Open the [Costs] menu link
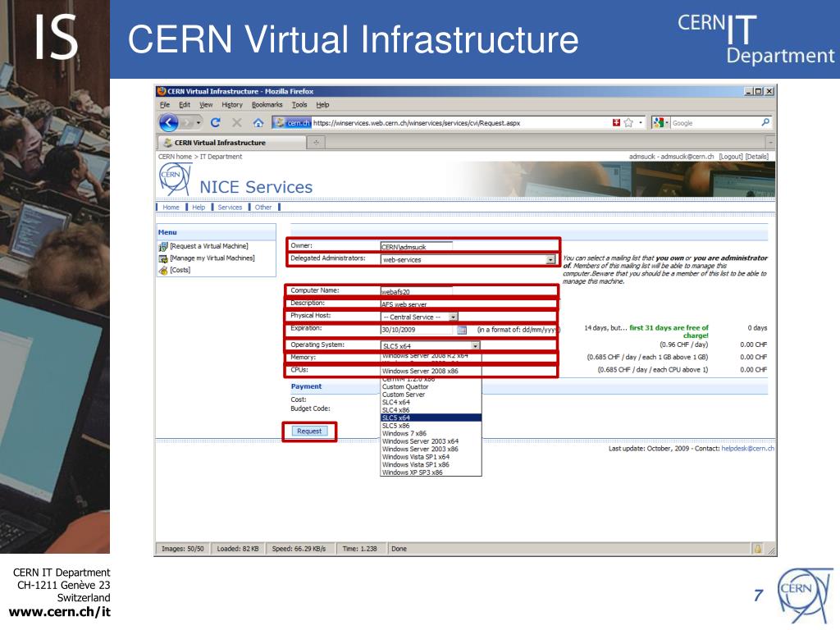Viewport: 840px width, 630px height. point(180,270)
